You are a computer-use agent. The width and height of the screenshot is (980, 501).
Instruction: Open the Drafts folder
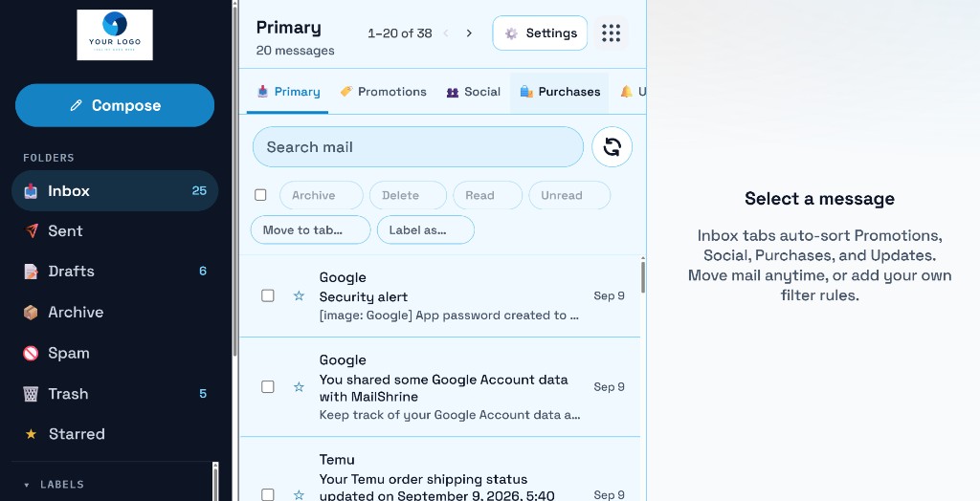pos(115,272)
